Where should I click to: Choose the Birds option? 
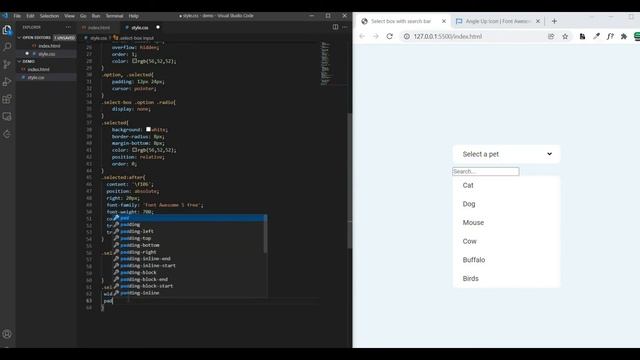[x=506, y=278]
